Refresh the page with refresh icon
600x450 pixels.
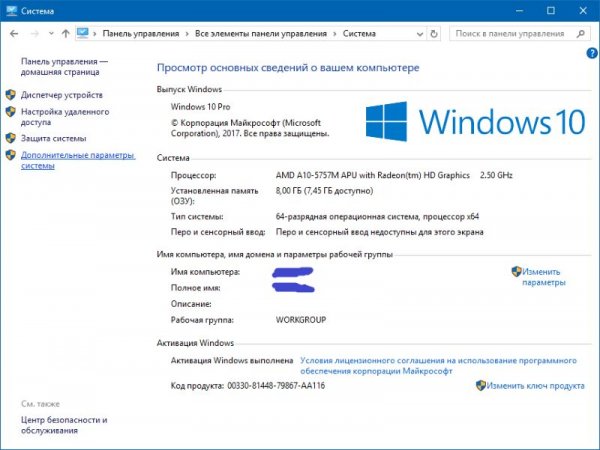click(x=434, y=34)
